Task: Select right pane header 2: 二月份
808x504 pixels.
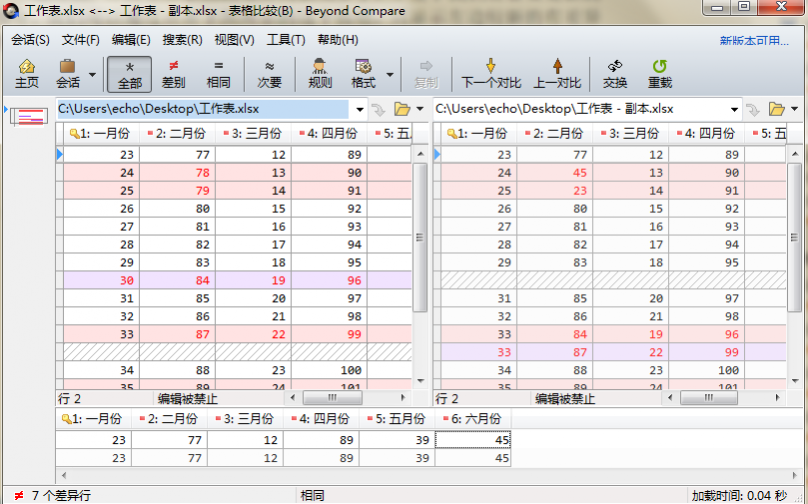Action: (554, 133)
